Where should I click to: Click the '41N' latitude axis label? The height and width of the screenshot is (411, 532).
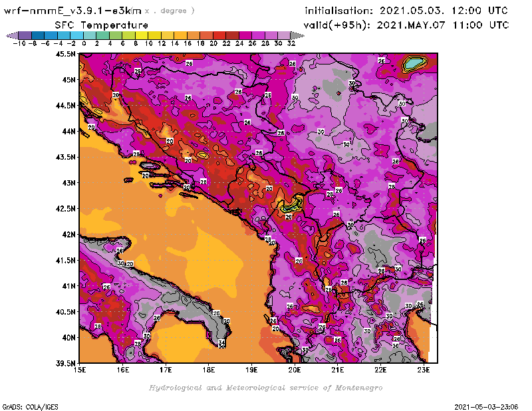pos(68,286)
